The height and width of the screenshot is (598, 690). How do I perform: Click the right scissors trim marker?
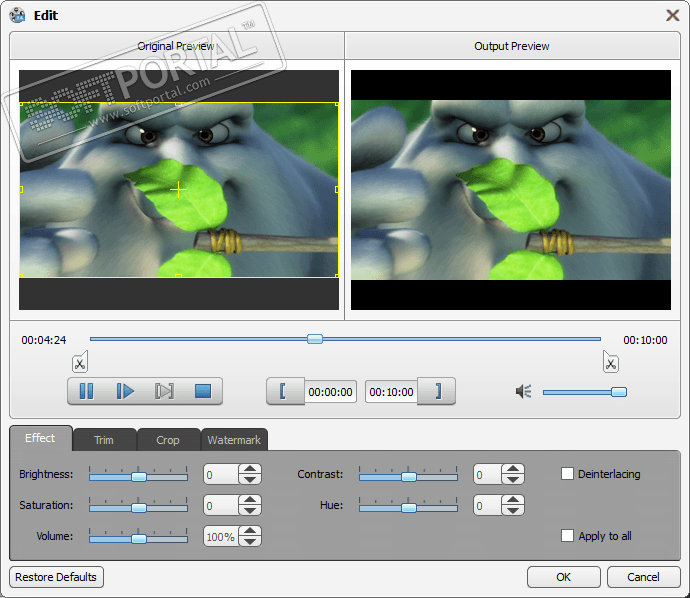coord(610,362)
